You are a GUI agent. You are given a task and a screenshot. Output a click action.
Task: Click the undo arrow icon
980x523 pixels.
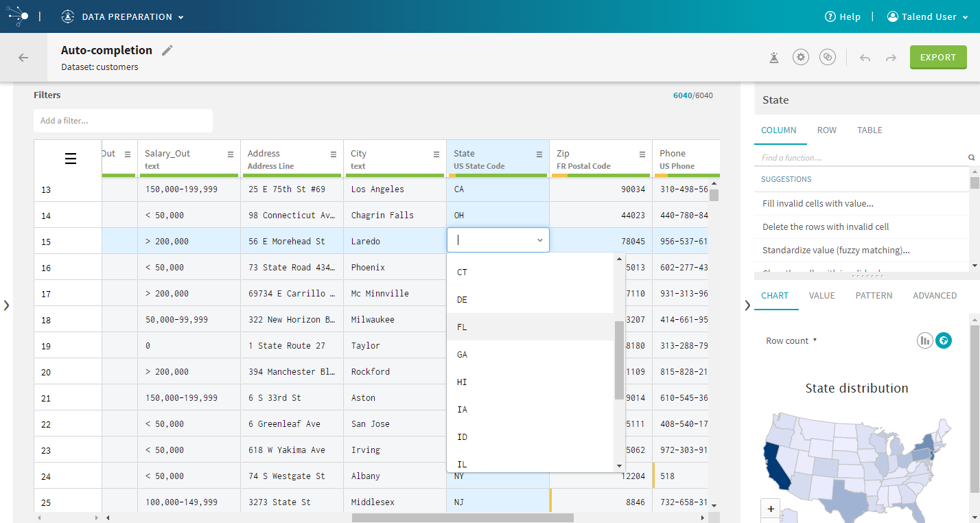865,58
